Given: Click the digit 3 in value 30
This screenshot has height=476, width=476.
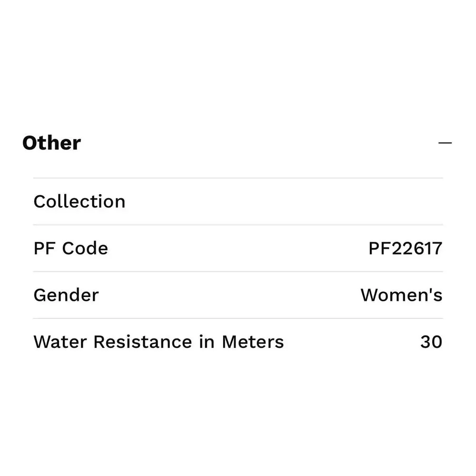Looking at the screenshot, I should tap(426, 342).
